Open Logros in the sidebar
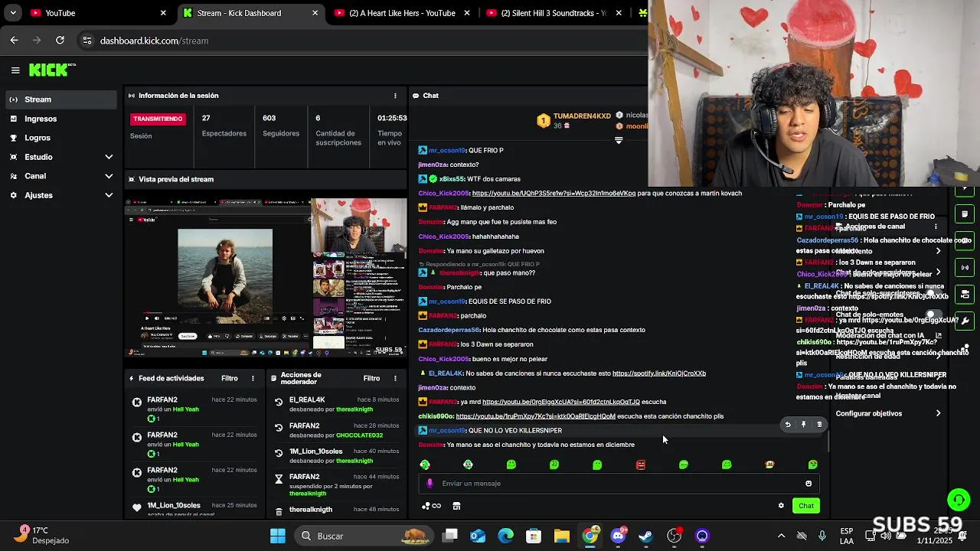The height and width of the screenshot is (551, 980). point(61,138)
